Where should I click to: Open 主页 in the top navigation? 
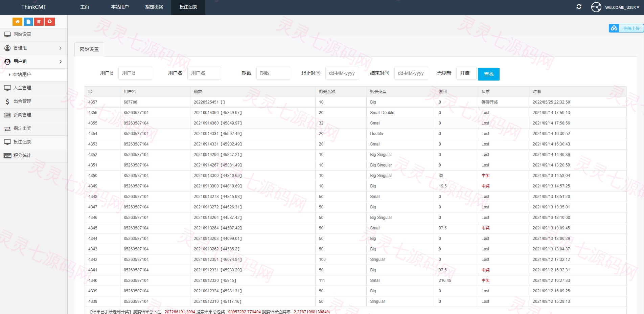click(85, 7)
